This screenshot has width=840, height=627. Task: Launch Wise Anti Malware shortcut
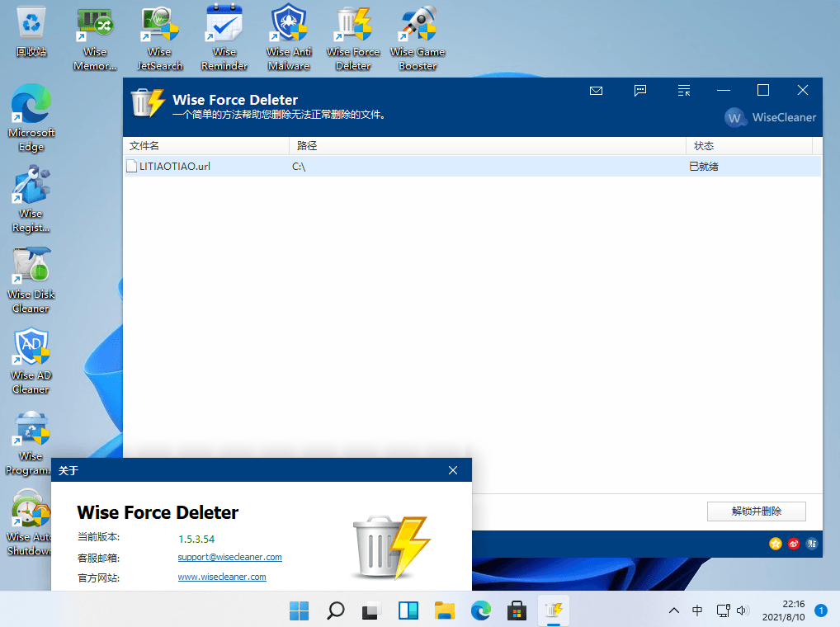click(x=289, y=39)
